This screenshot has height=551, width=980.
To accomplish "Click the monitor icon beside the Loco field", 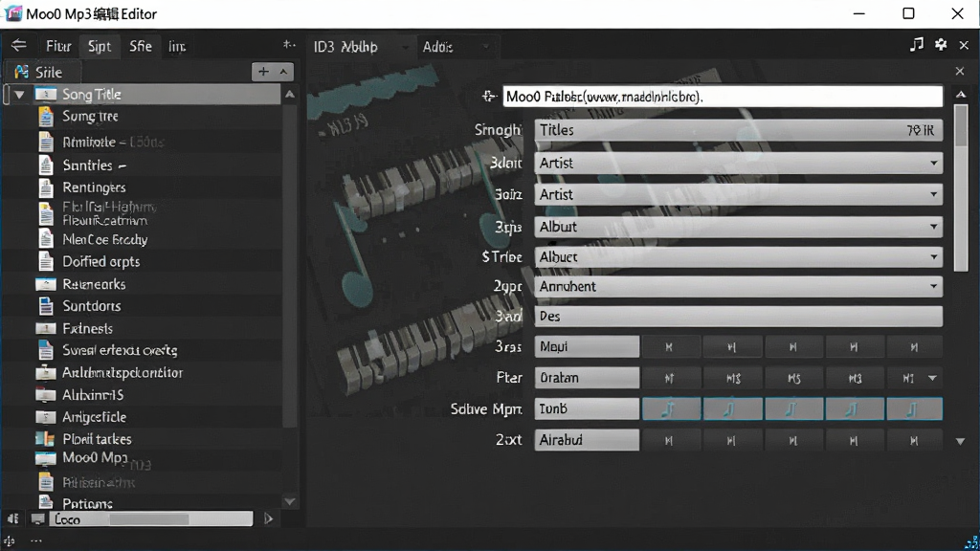I will (x=37, y=519).
